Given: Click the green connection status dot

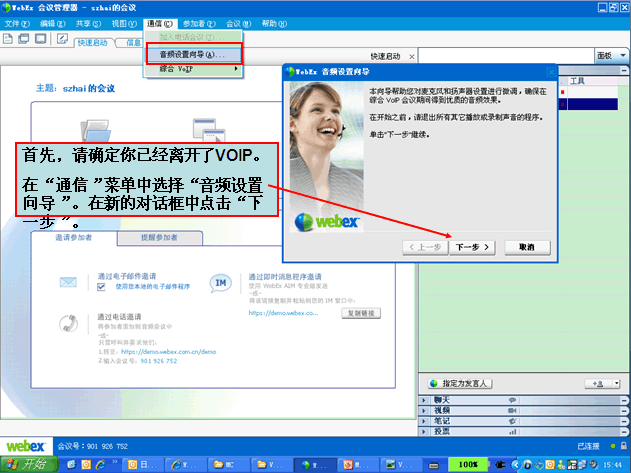Looking at the screenshot, I should [x=612, y=446].
